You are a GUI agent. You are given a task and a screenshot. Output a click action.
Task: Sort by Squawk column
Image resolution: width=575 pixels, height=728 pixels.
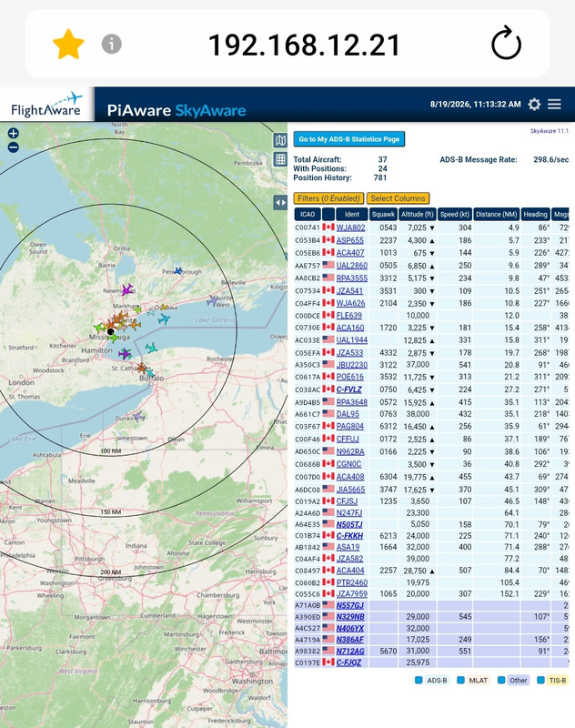(383, 214)
